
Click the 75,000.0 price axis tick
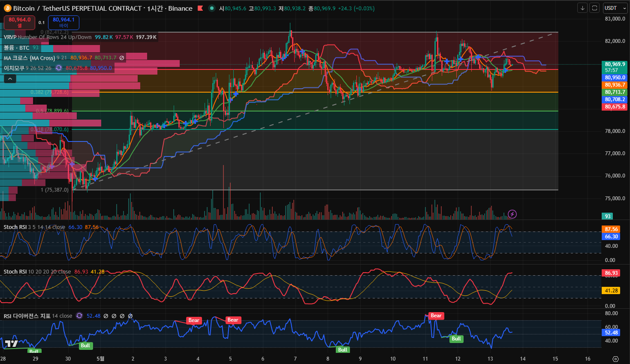click(x=615, y=199)
